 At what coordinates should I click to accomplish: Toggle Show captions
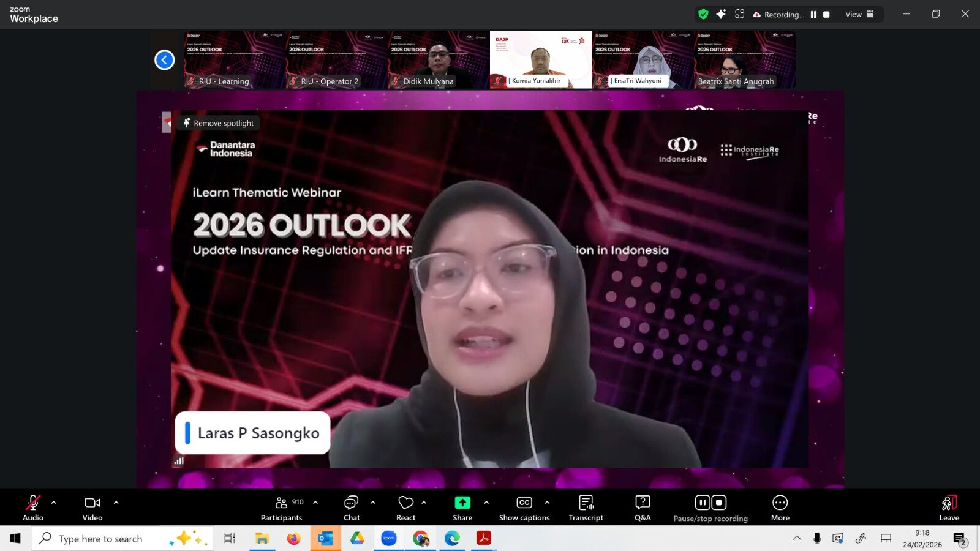pyautogui.click(x=524, y=508)
